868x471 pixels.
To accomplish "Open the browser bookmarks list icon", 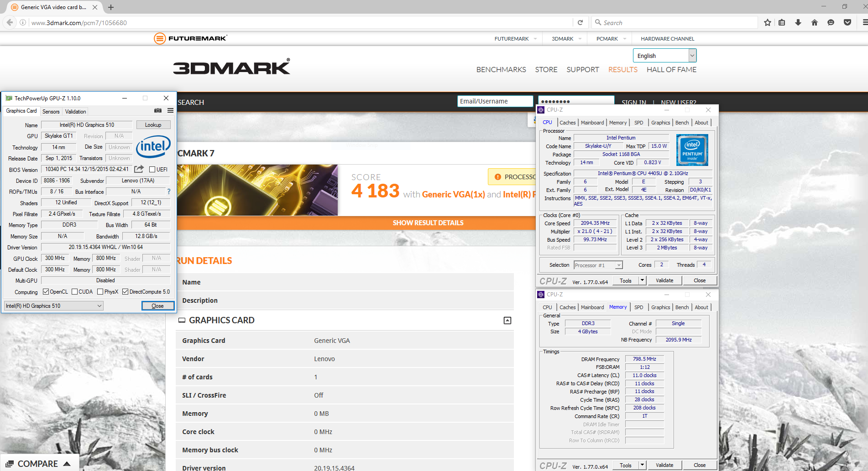I will click(782, 22).
